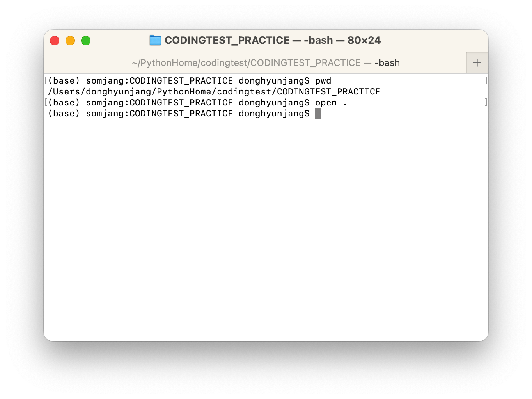
Task: Click the right bracket mark on first line
Action: tap(486, 81)
